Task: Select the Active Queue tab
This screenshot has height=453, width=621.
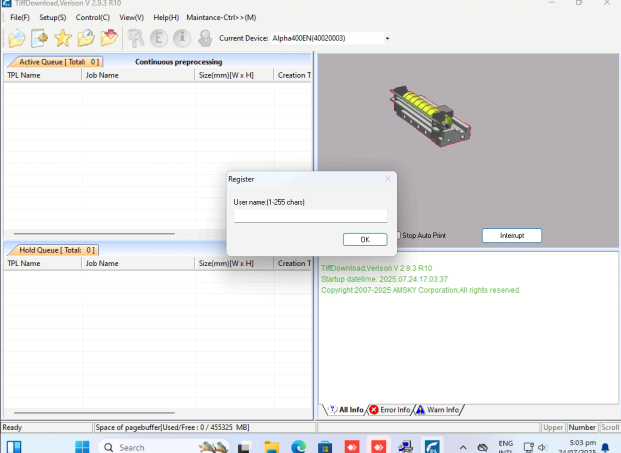Action: [56, 62]
